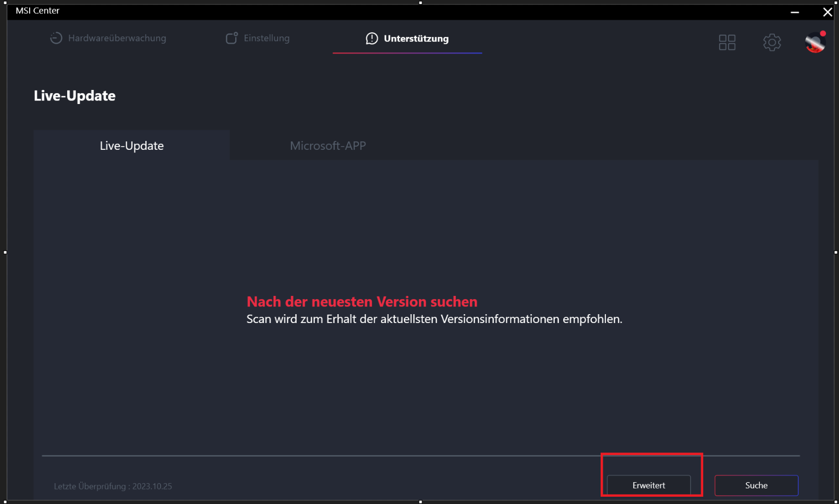This screenshot has width=839, height=504.
Task: Click the Erweitert button
Action: [x=649, y=485]
